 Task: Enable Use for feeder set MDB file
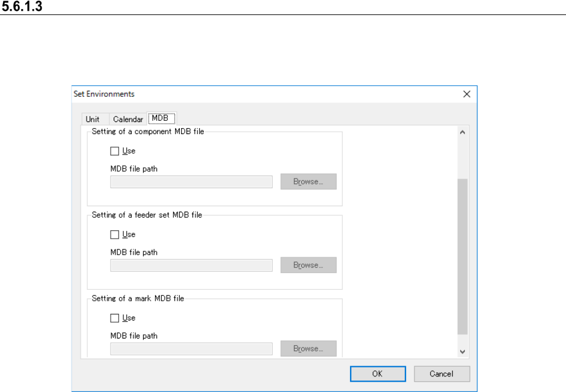pos(115,235)
